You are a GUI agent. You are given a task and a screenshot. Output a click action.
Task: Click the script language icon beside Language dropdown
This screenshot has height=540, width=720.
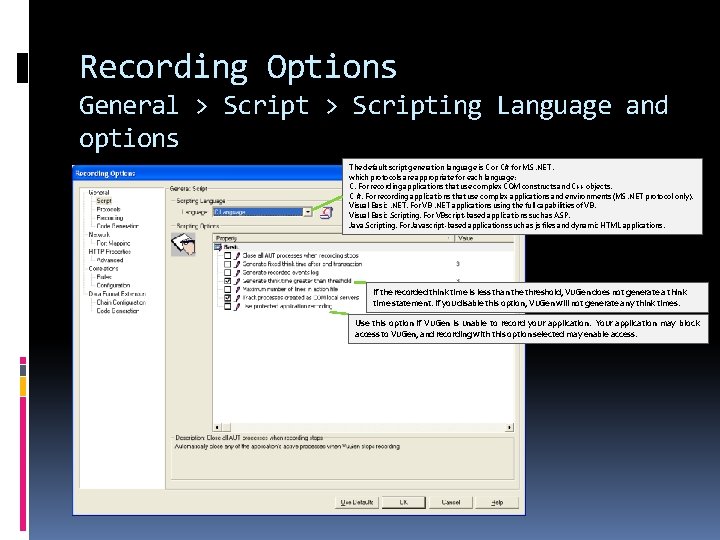(x=326, y=213)
